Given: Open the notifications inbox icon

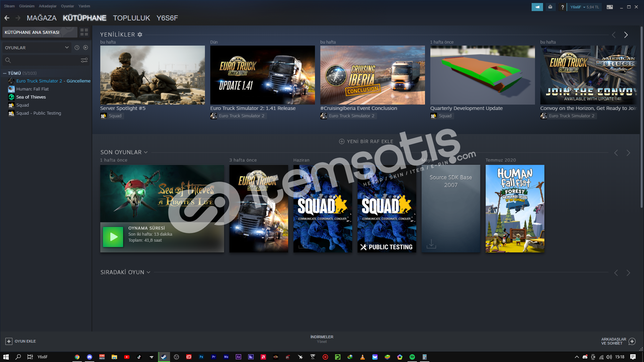Looking at the screenshot, I should click(550, 7).
